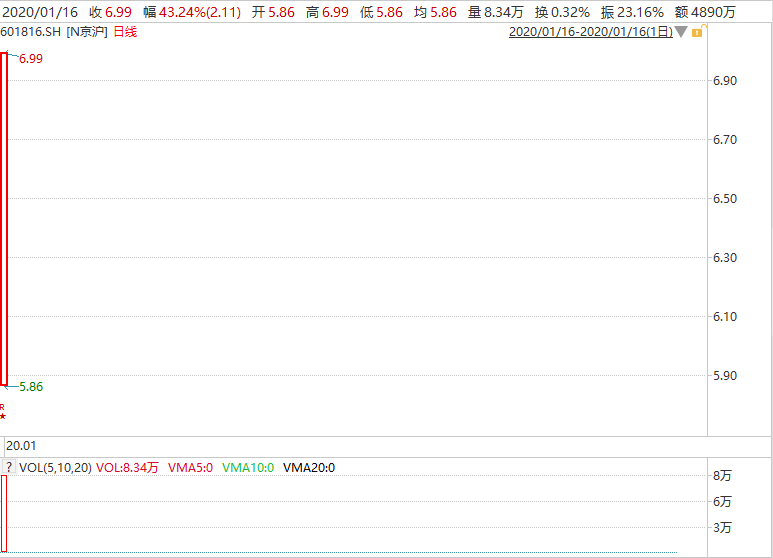Image resolution: width=773 pixels, height=558 pixels.
Task: Click the red star marker under the candle
Action: pos(3,417)
